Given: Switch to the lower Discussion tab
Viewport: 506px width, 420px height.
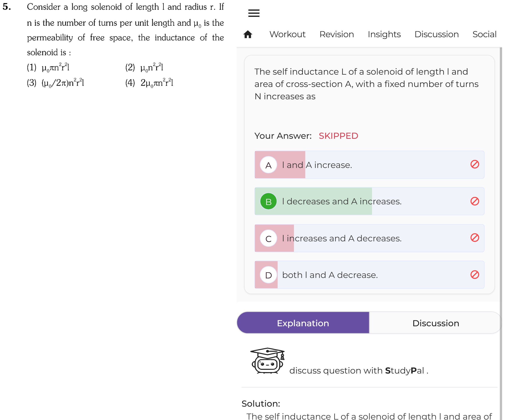Looking at the screenshot, I should (435, 323).
